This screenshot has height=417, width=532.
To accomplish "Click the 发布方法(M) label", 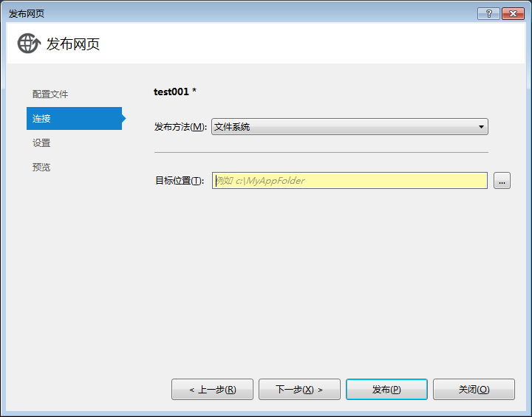I will click(x=180, y=127).
